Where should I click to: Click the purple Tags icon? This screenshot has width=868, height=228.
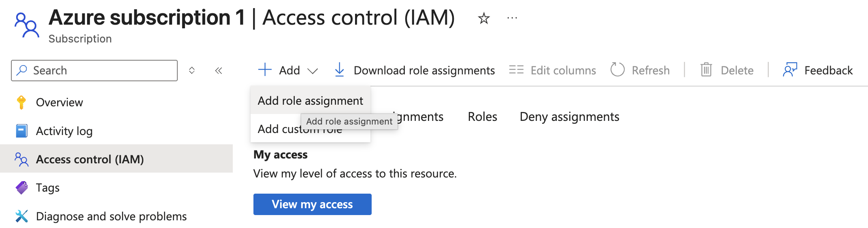point(21,188)
